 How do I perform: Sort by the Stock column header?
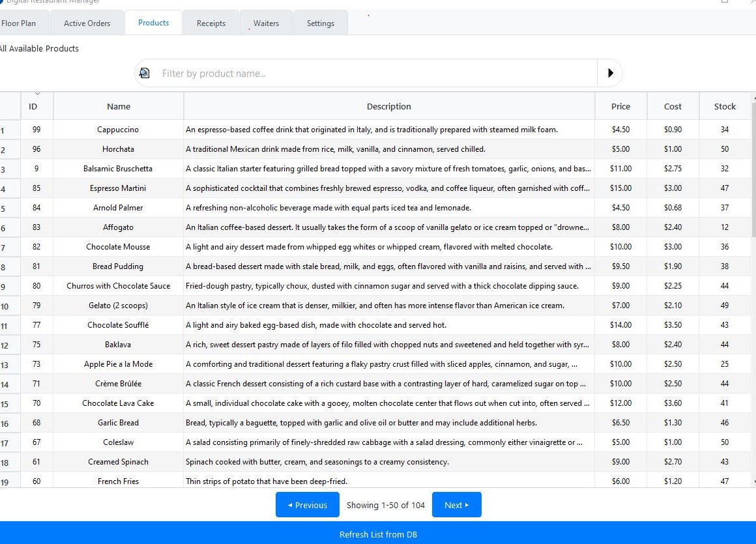tap(724, 106)
